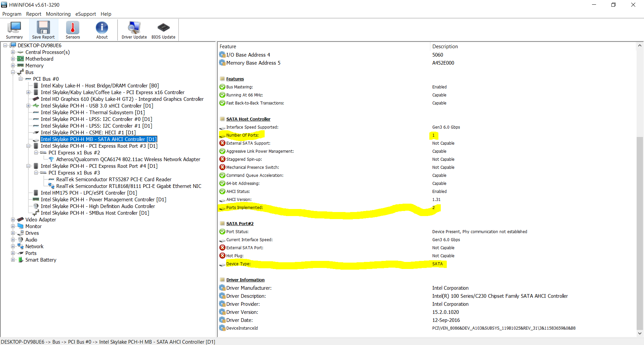
Task: Click the details pane scroll up arrow
Action: tap(640, 46)
